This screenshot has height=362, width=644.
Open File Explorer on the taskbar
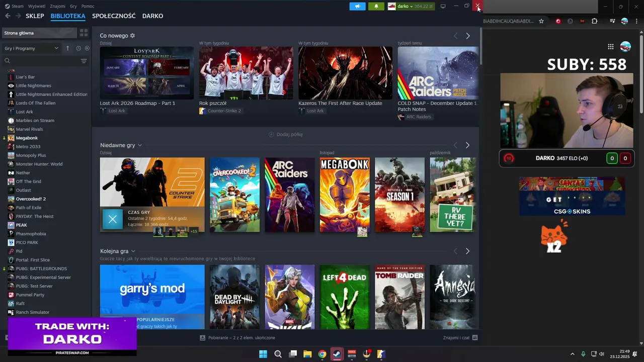pos(307,354)
